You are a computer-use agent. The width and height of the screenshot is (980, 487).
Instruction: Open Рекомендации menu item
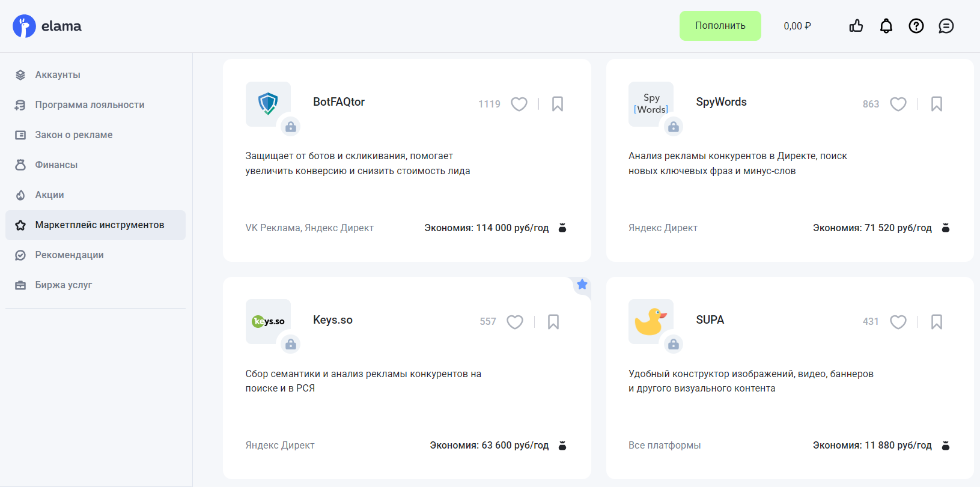96,255
